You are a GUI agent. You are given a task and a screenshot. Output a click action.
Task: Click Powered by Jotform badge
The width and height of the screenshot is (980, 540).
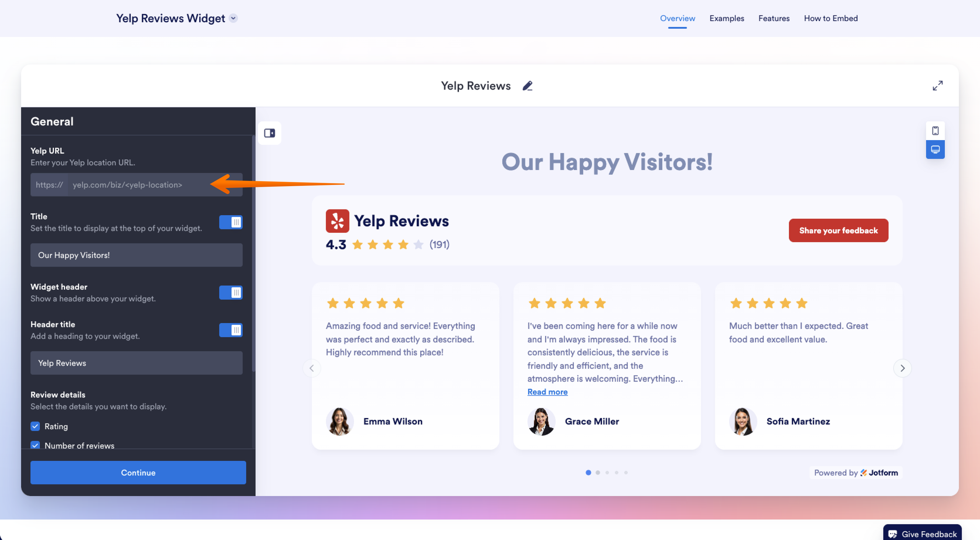856,473
